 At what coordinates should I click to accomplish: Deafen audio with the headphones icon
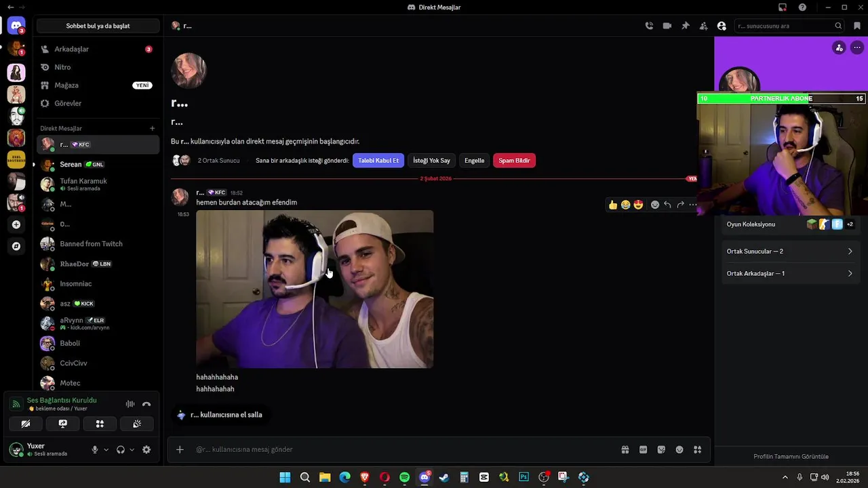tap(121, 449)
